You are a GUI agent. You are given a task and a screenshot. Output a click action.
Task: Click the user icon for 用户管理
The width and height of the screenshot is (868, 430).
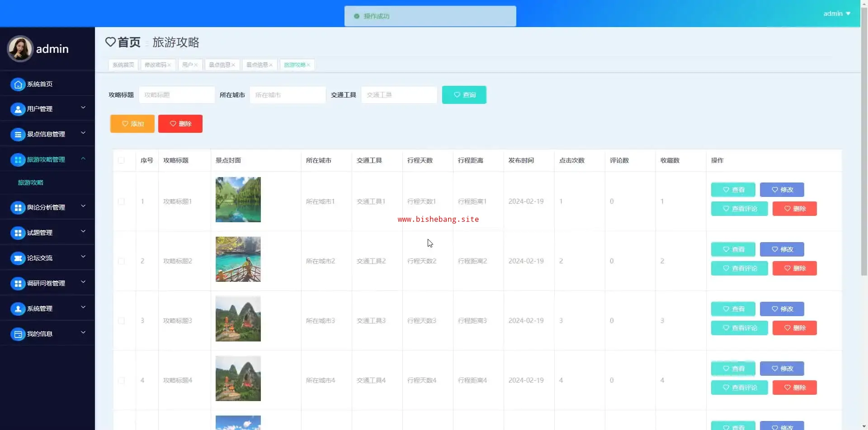coord(18,109)
